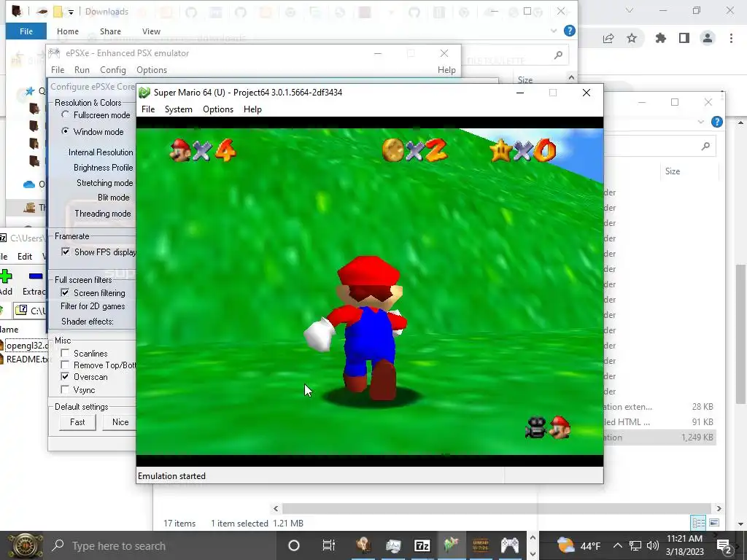Open View tab in Downloads Explorer
Viewport: 747px width, 560px height.
151,31
